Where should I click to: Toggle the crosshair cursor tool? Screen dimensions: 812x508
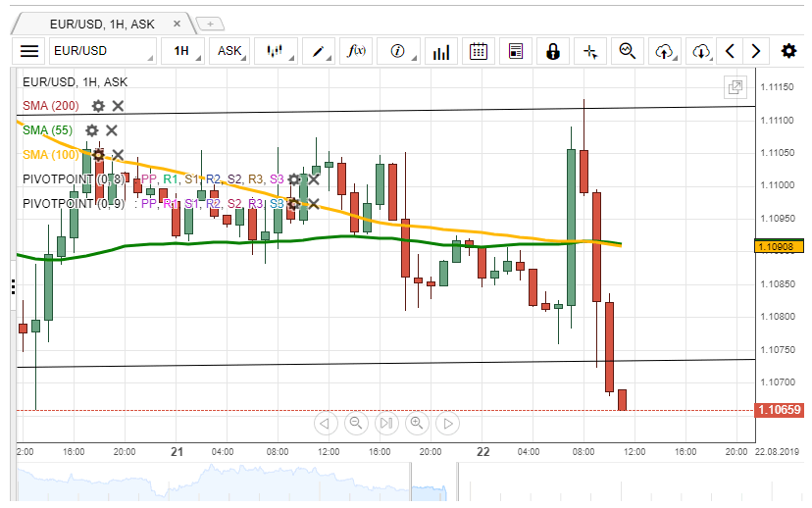pos(589,51)
